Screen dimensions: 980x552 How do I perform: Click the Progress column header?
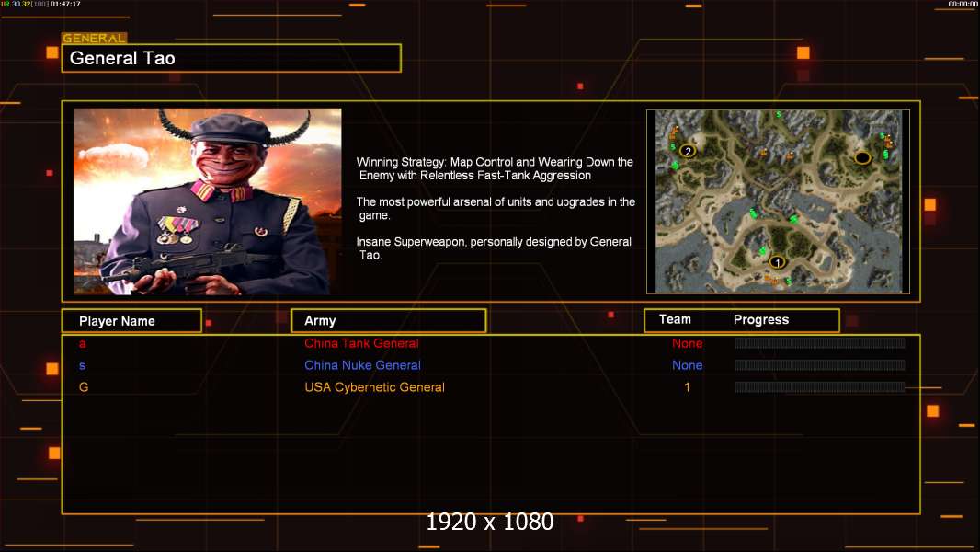pyautogui.click(x=760, y=319)
